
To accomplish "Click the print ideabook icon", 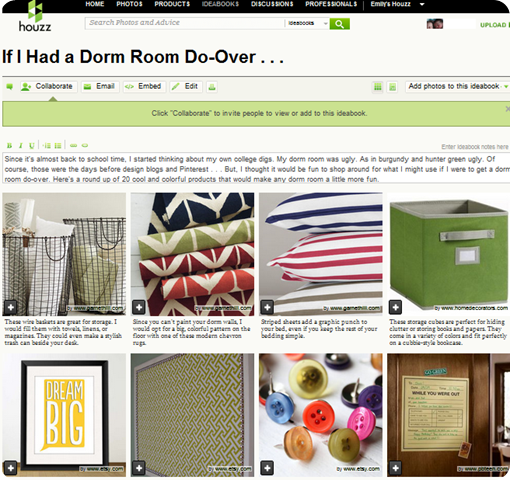I will (212, 87).
